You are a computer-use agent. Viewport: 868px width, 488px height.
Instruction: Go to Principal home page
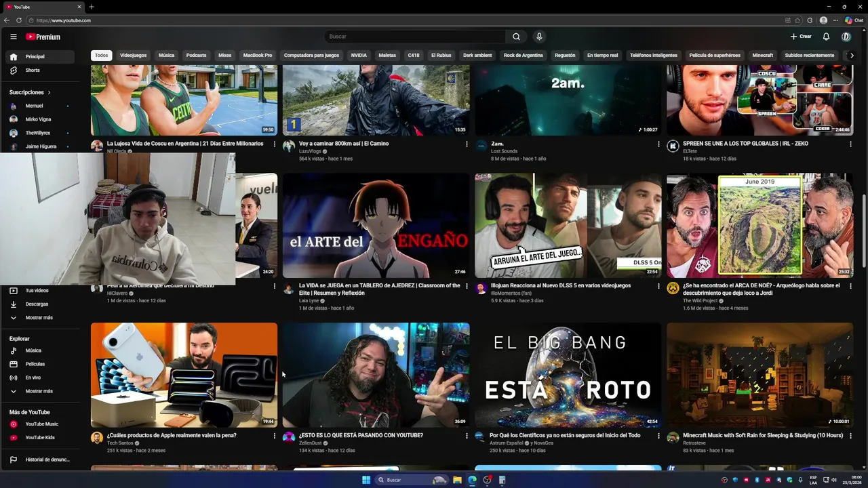tap(39, 57)
